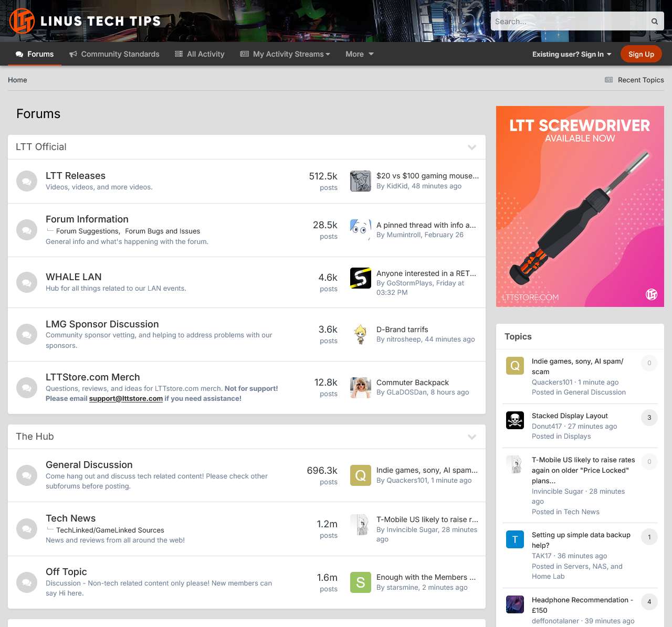Open LTT Releases forum title

76,176
